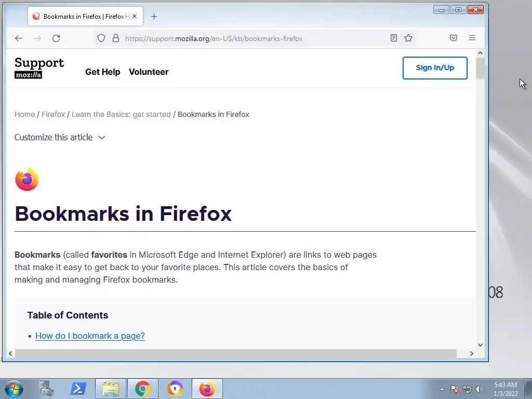Open Server Manager from taskbar
The width and height of the screenshot is (532, 399).
46,389
